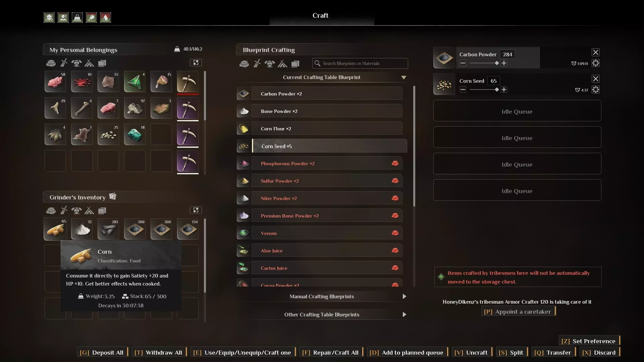644x362 pixels.
Task: Click the Corn Seed queue settings gear icon
Action: 595,89
